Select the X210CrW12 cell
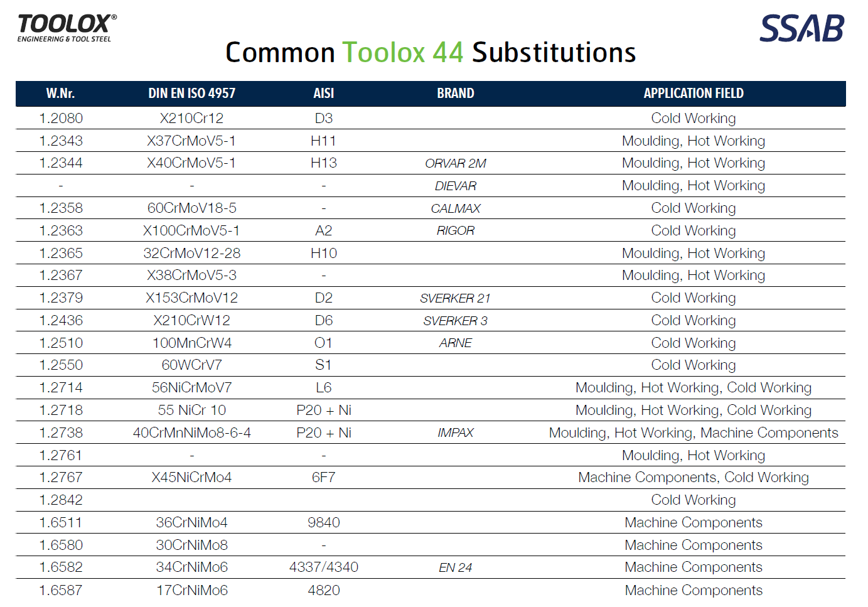 tap(191, 320)
